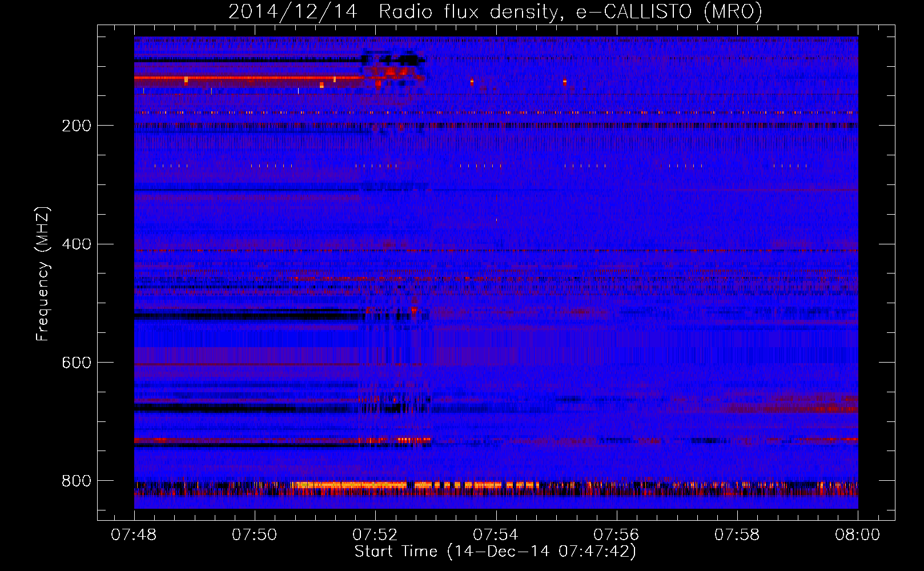Click the 08:00 time tick label
Image resolution: width=924 pixels, height=571 pixels.
click(857, 534)
